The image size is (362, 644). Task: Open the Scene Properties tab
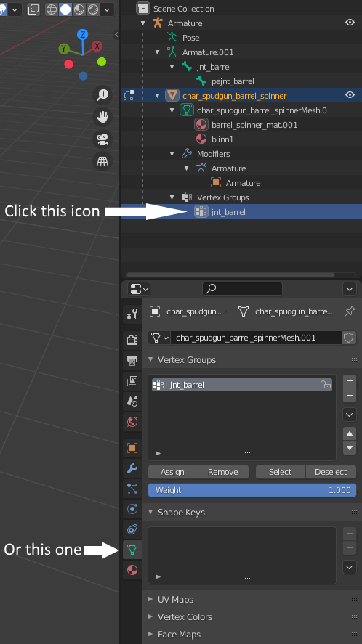coord(132,402)
